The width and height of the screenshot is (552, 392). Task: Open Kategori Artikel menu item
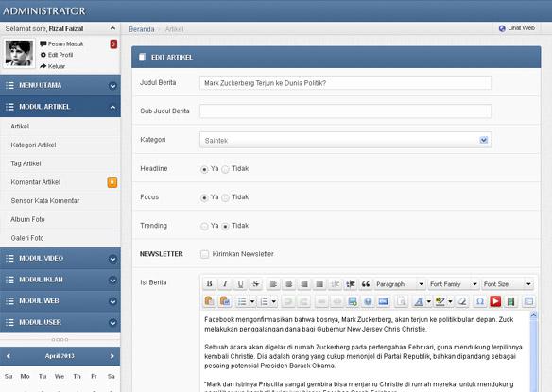[33, 145]
